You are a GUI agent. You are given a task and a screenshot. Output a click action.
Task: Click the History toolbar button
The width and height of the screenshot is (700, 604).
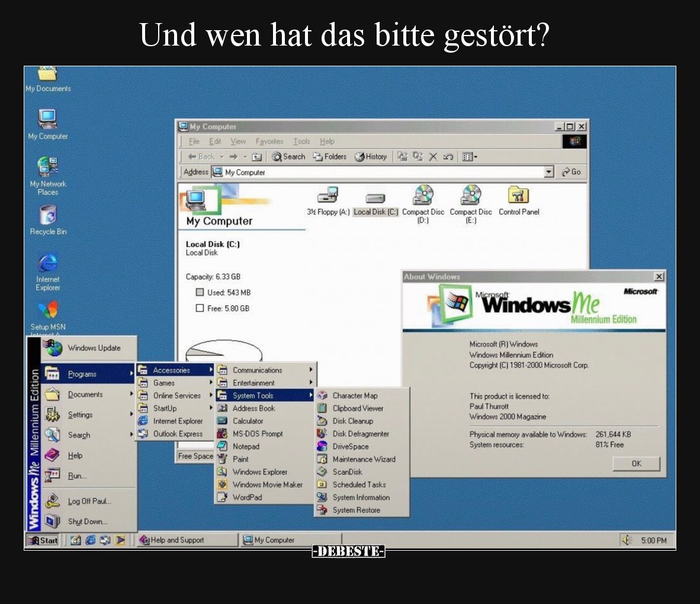pyautogui.click(x=371, y=157)
